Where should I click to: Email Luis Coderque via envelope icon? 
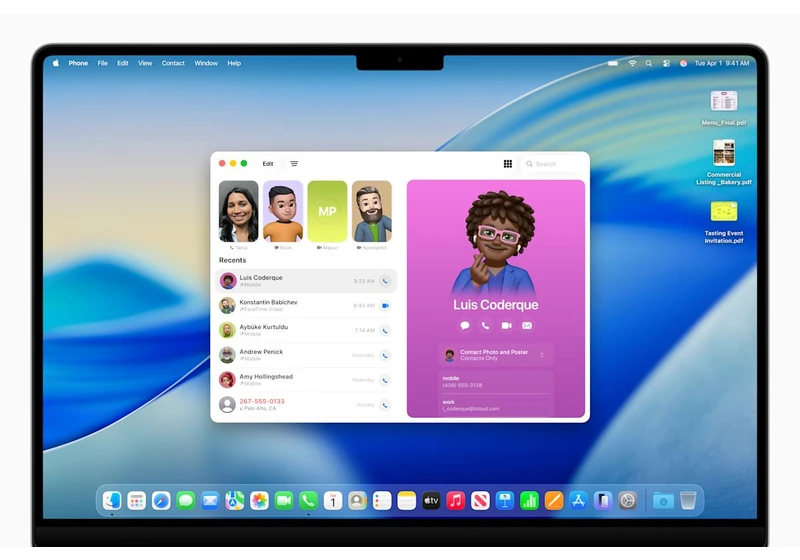[527, 325]
